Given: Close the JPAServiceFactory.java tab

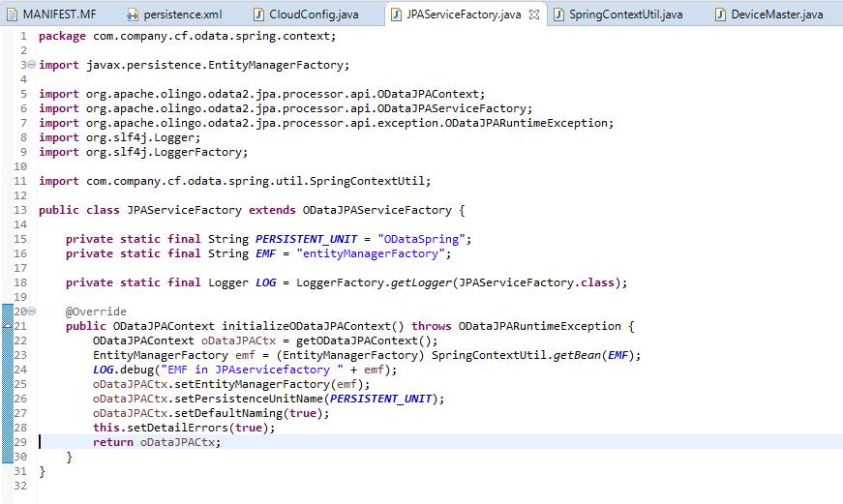Looking at the screenshot, I should pyautogui.click(x=534, y=15).
